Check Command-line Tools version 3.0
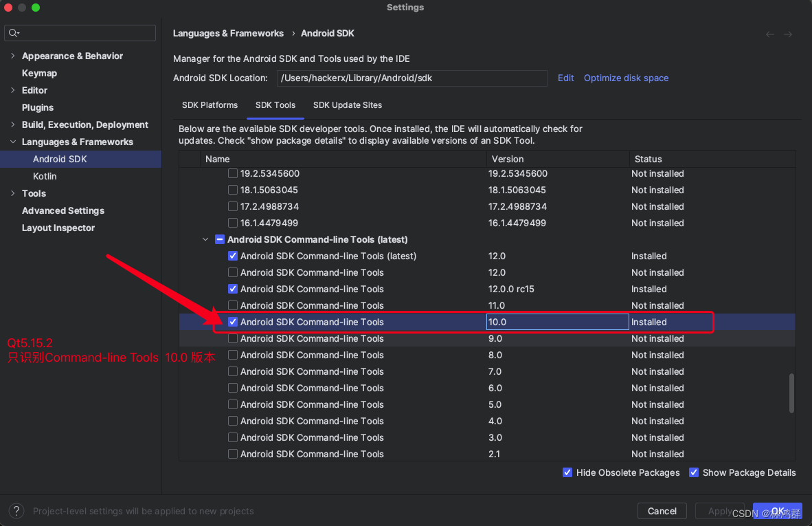 pos(233,437)
